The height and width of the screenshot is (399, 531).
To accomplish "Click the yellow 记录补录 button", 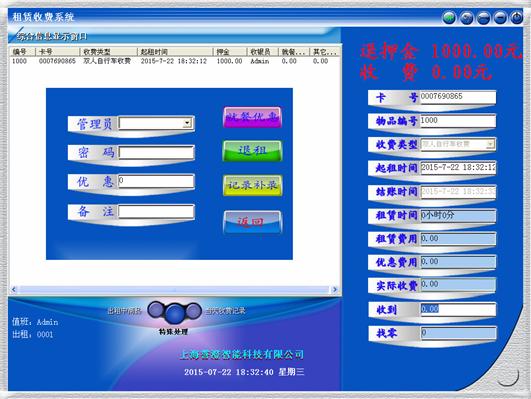I will click(x=252, y=185).
